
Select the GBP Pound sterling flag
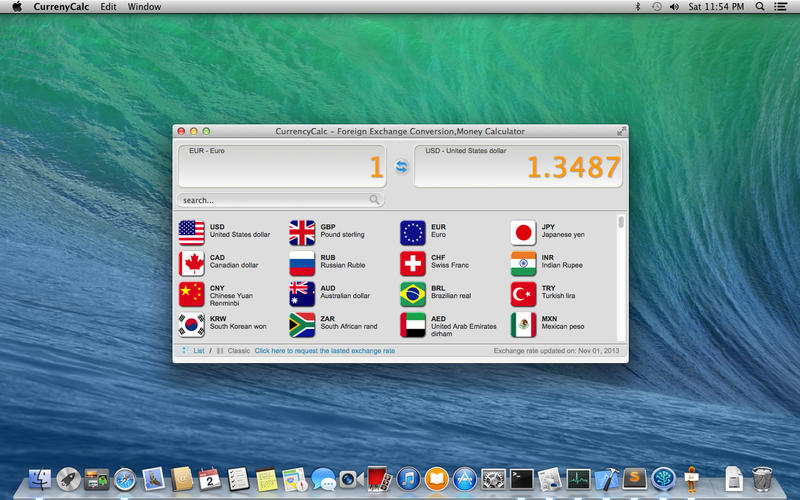302,233
